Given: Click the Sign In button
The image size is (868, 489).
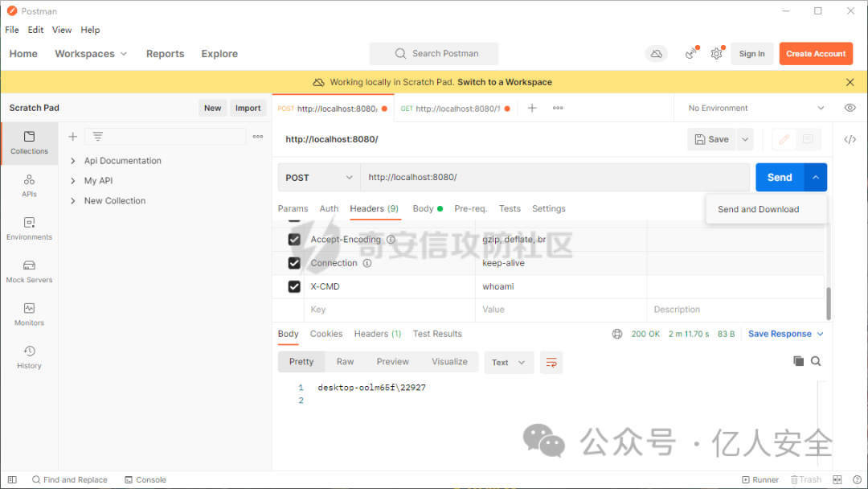Looking at the screenshot, I should 751,54.
